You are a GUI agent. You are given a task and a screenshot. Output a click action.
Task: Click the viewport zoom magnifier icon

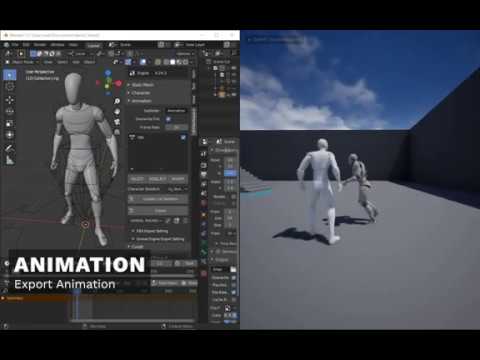click(117, 101)
